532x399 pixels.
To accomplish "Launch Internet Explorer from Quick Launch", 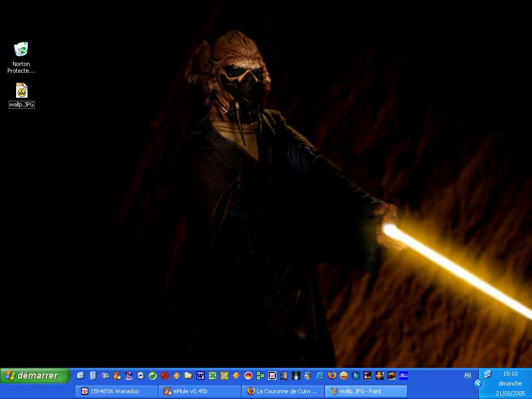I will (x=320, y=376).
